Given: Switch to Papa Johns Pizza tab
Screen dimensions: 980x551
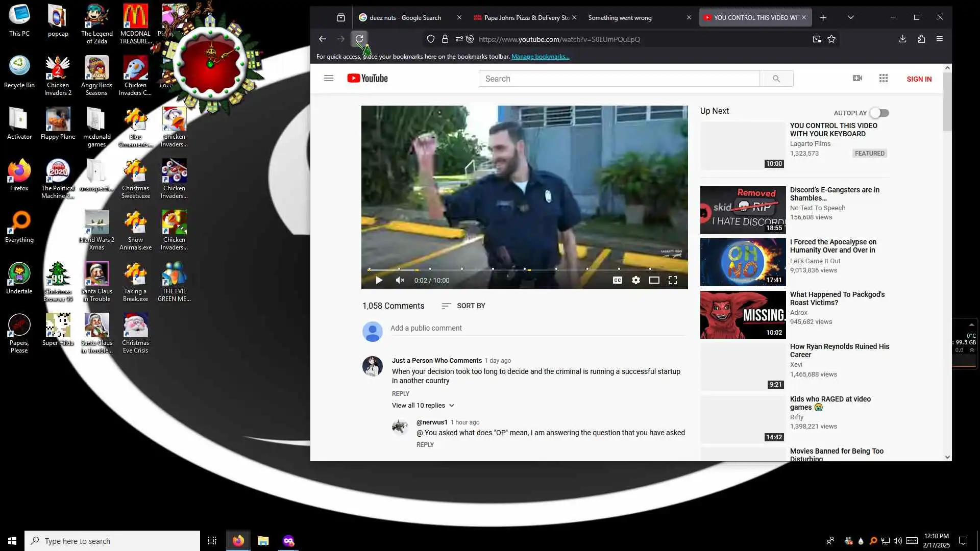Looking at the screenshot, I should (x=526, y=18).
